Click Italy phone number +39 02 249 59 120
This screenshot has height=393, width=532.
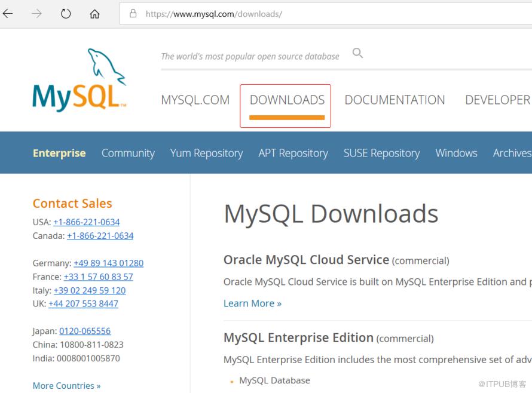[x=90, y=290]
